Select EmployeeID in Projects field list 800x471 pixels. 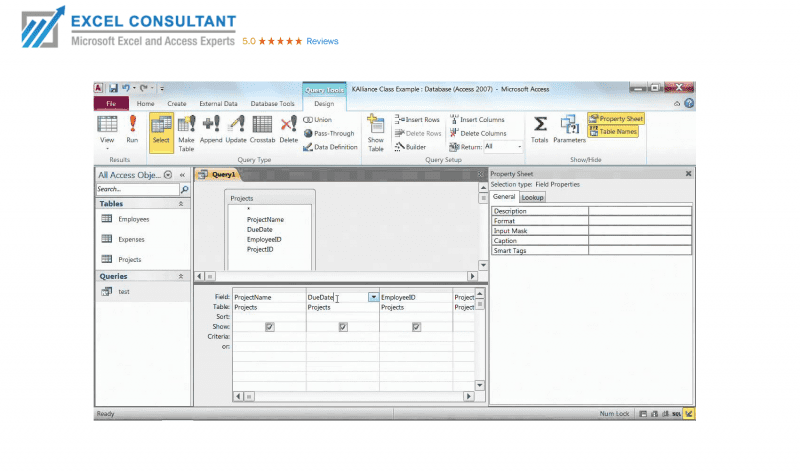point(264,239)
